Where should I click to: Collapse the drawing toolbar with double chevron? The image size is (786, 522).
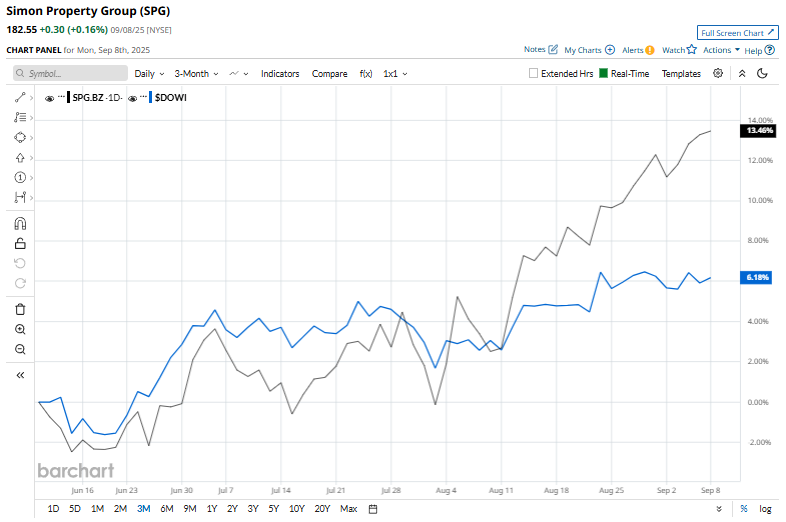[x=20, y=375]
